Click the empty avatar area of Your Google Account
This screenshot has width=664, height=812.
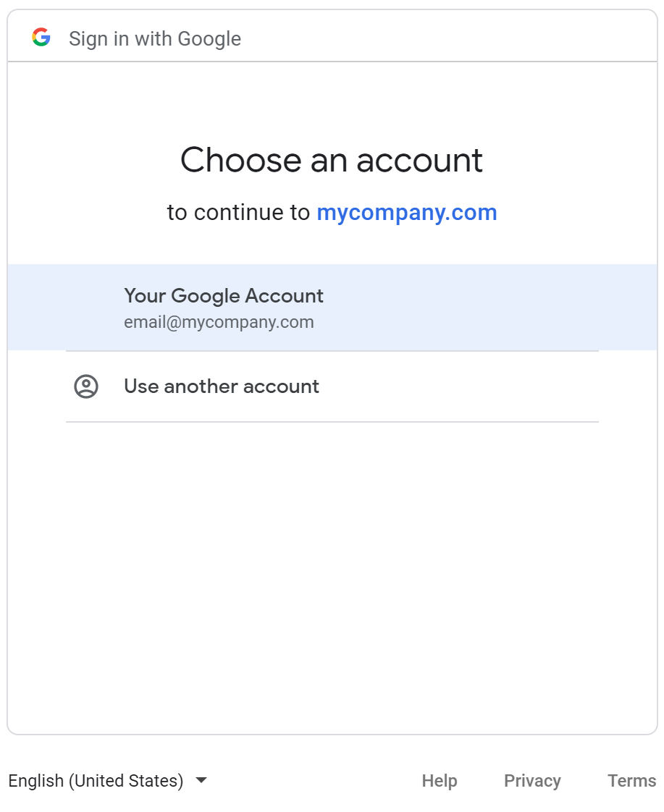tap(86, 307)
